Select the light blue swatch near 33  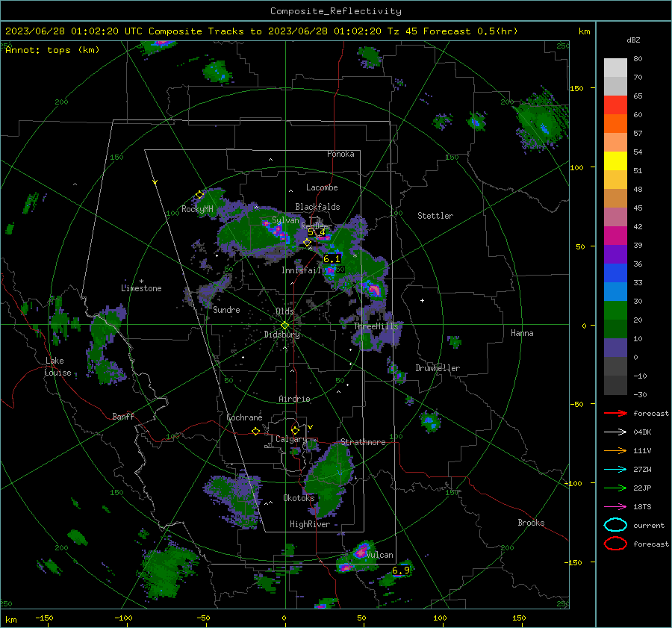tap(615, 291)
